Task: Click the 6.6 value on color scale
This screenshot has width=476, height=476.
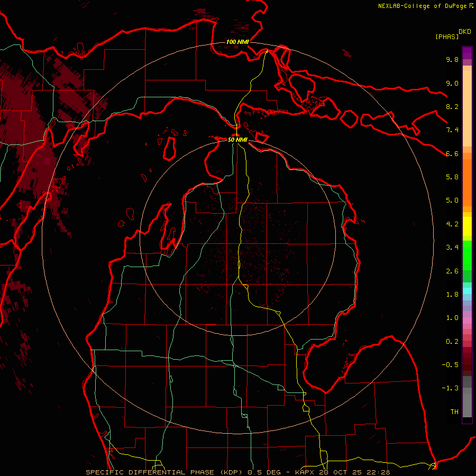Action: [452, 153]
